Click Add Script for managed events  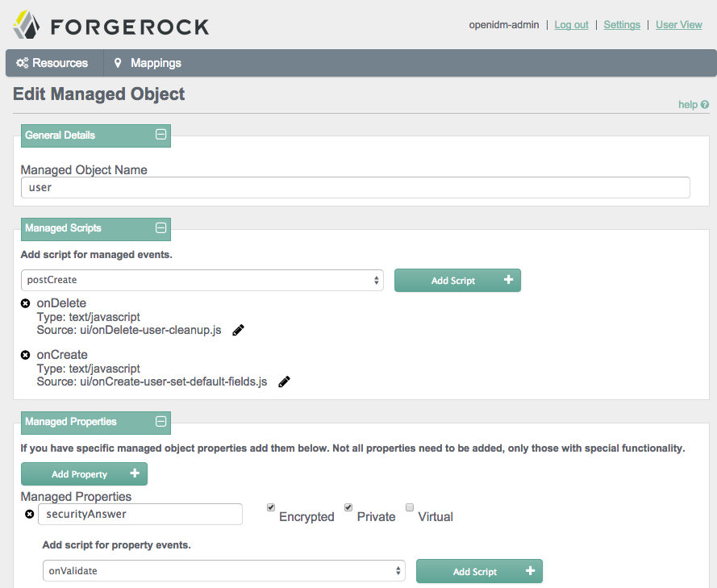tap(457, 280)
